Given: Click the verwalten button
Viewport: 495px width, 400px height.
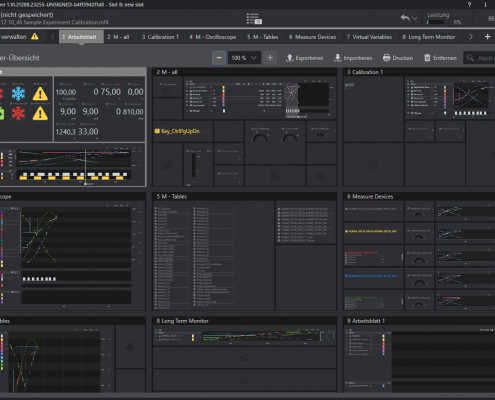Looking at the screenshot, I should [x=14, y=37].
